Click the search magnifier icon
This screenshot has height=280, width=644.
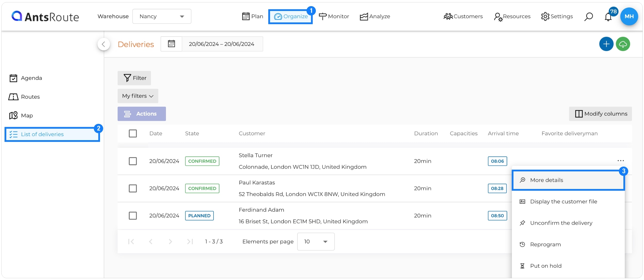[x=588, y=17]
